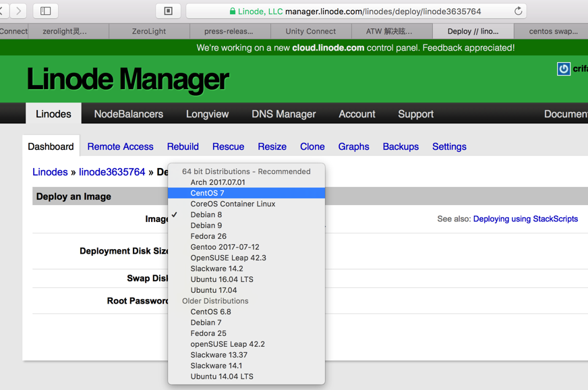The width and height of the screenshot is (588, 390).
Task: Open the Rescue sub-tab
Action: tap(228, 146)
